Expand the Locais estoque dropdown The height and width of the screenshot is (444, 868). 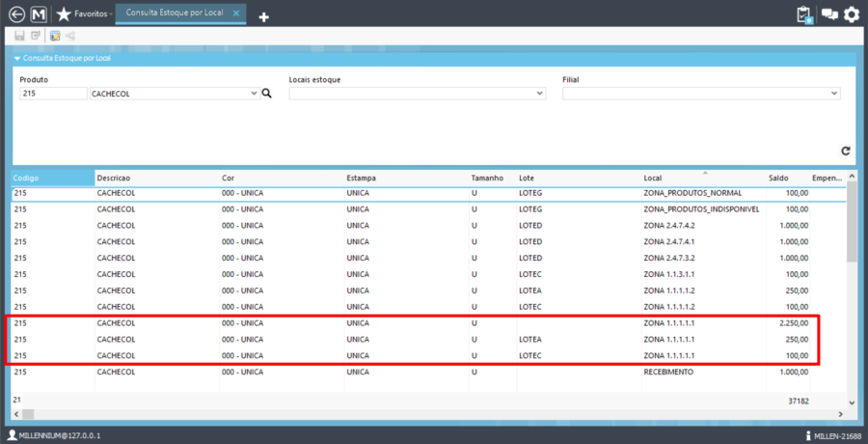tap(540, 94)
